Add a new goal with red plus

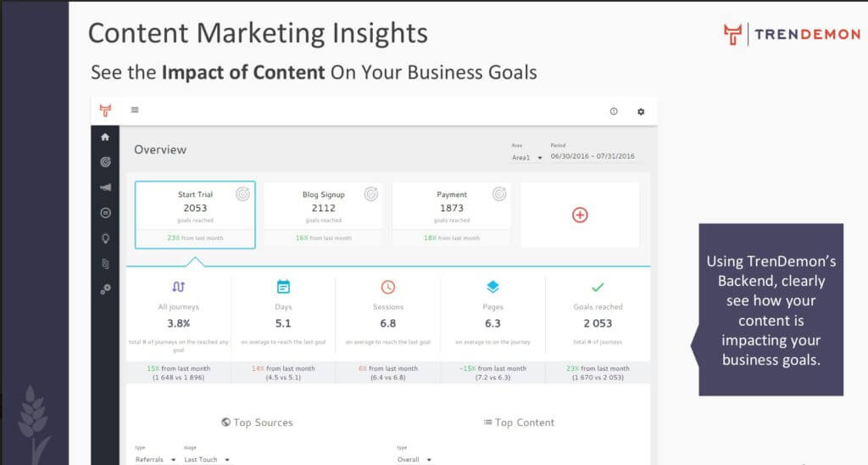(580, 215)
